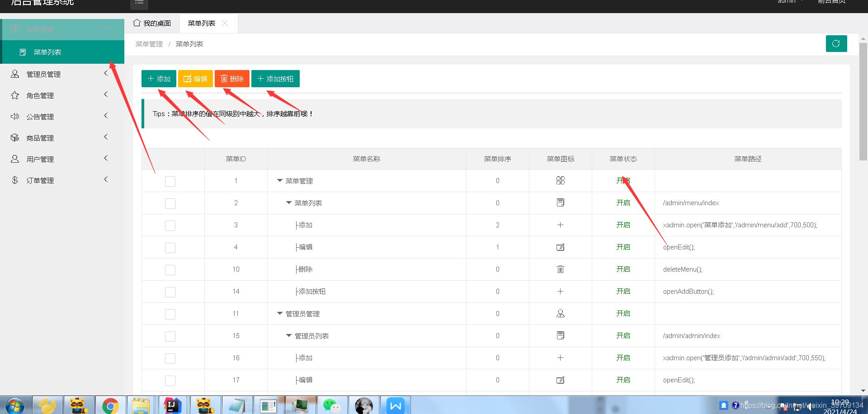Collapse the 管理员列表 tree row
Viewport: 868px width, 414px height.
289,335
